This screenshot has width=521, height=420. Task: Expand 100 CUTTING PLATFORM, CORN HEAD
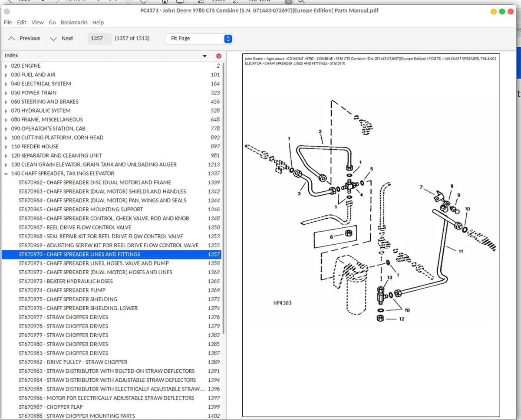point(6,138)
